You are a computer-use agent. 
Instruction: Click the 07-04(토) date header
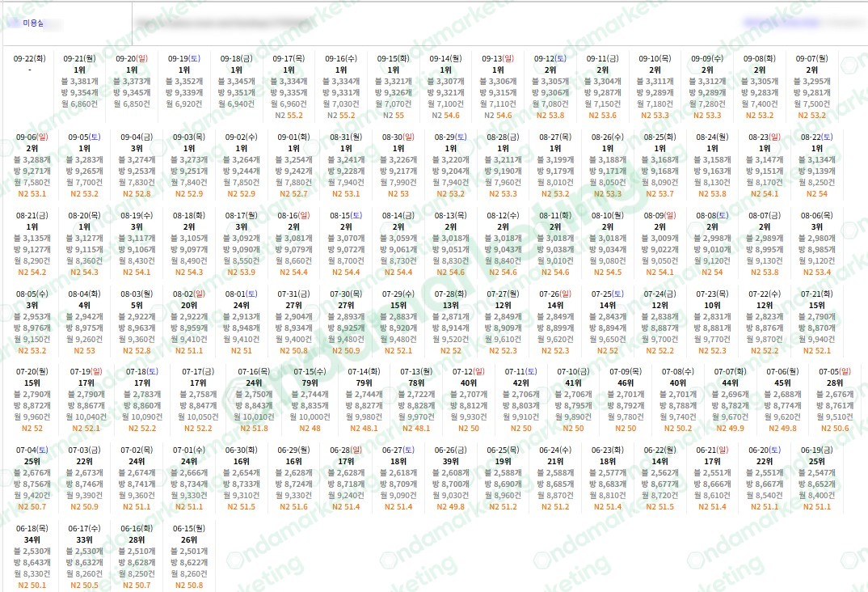pos(32,450)
